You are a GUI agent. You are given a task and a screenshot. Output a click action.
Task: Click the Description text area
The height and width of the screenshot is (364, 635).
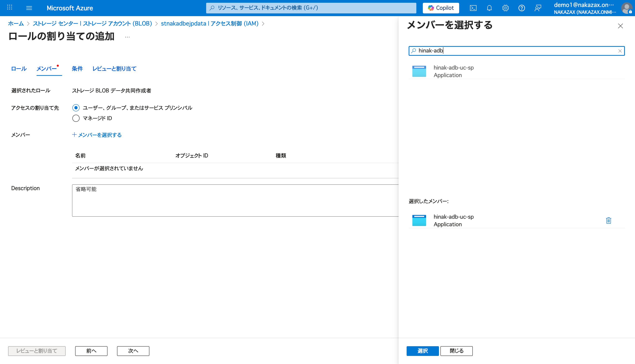pyautogui.click(x=235, y=200)
